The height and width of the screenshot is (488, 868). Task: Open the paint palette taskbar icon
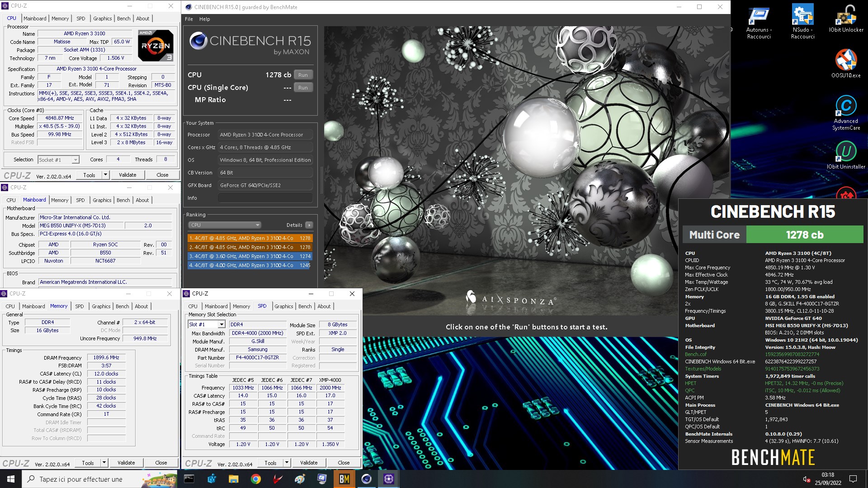pyautogui.click(x=300, y=479)
